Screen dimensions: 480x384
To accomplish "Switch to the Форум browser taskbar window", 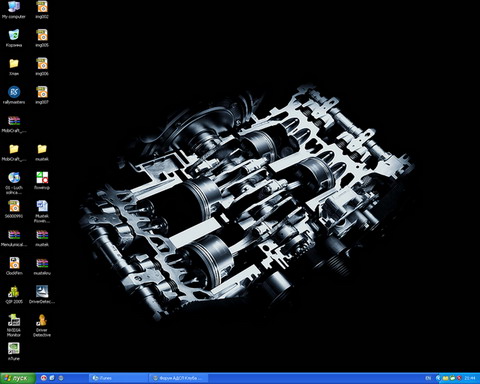I will (x=179, y=378).
